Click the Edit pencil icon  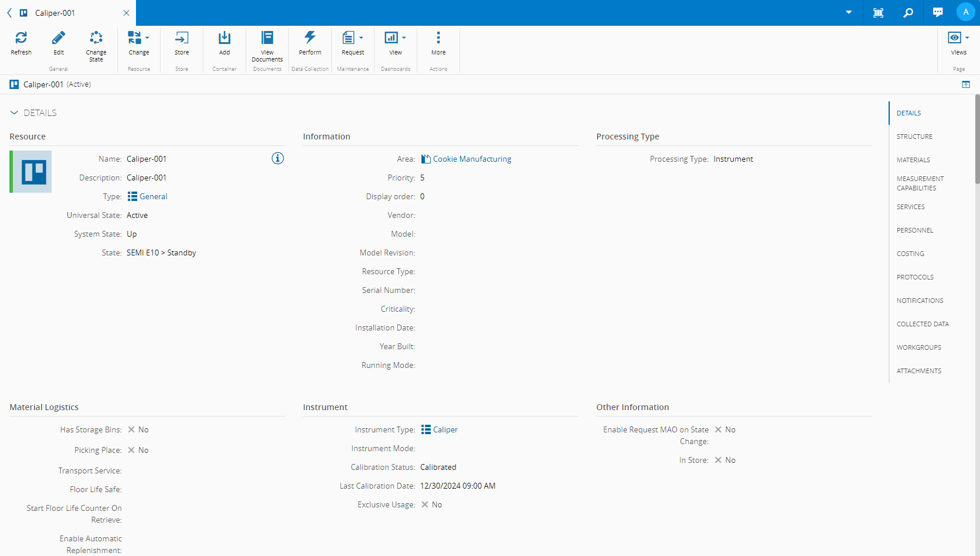tap(59, 39)
